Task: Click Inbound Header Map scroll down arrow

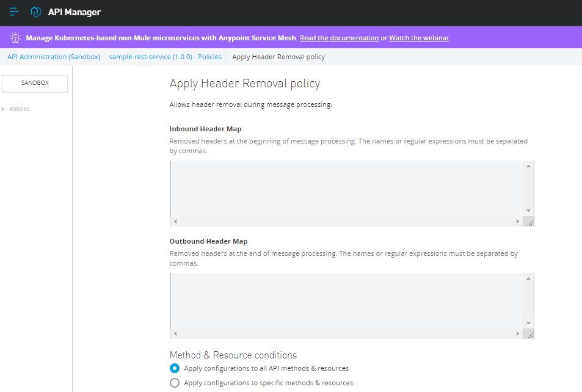Action: [x=528, y=211]
